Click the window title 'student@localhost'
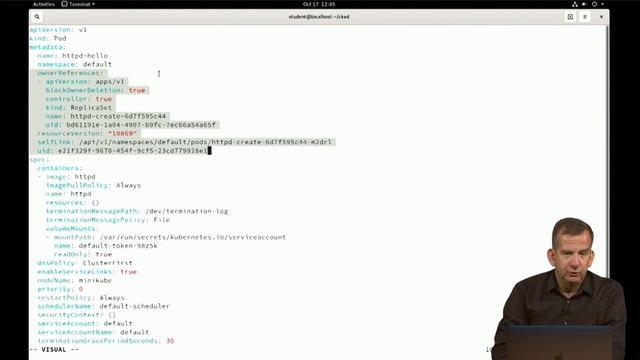This screenshot has height=360, width=640. tap(319, 17)
